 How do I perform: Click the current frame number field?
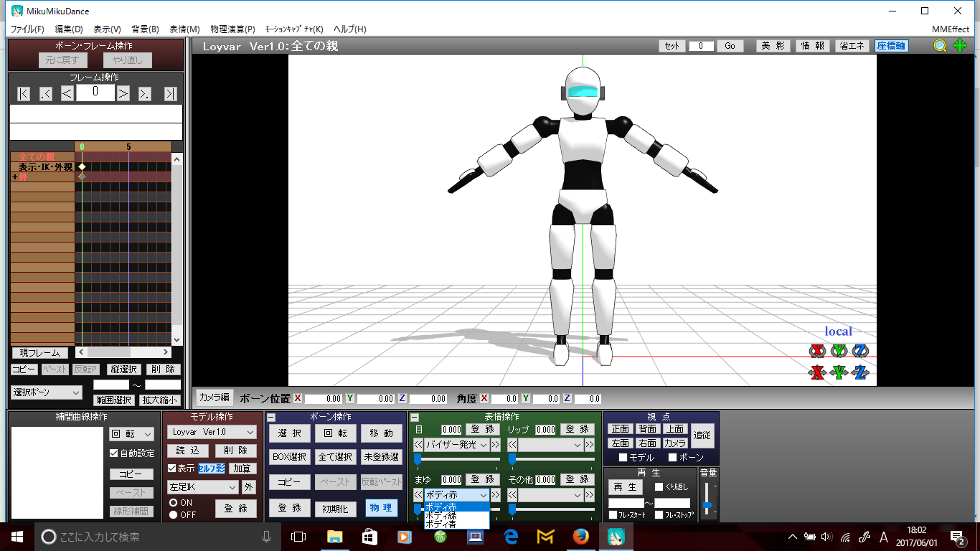pyautogui.click(x=95, y=93)
